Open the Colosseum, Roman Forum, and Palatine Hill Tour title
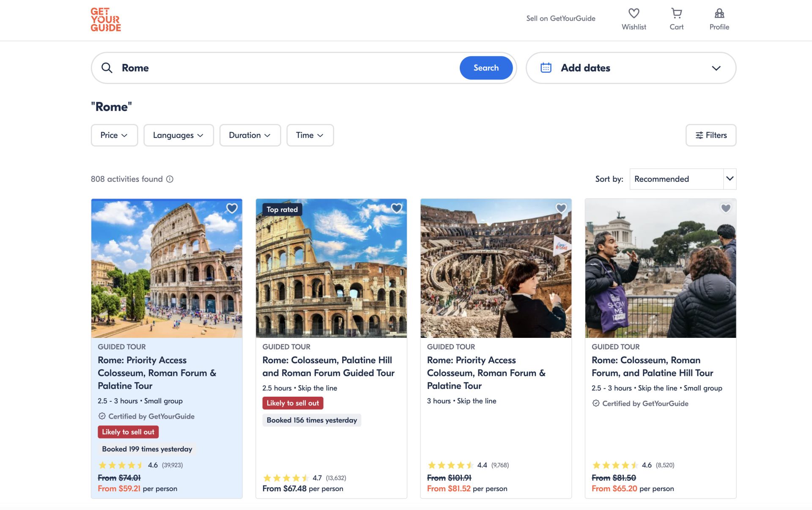 (x=652, y=366)
